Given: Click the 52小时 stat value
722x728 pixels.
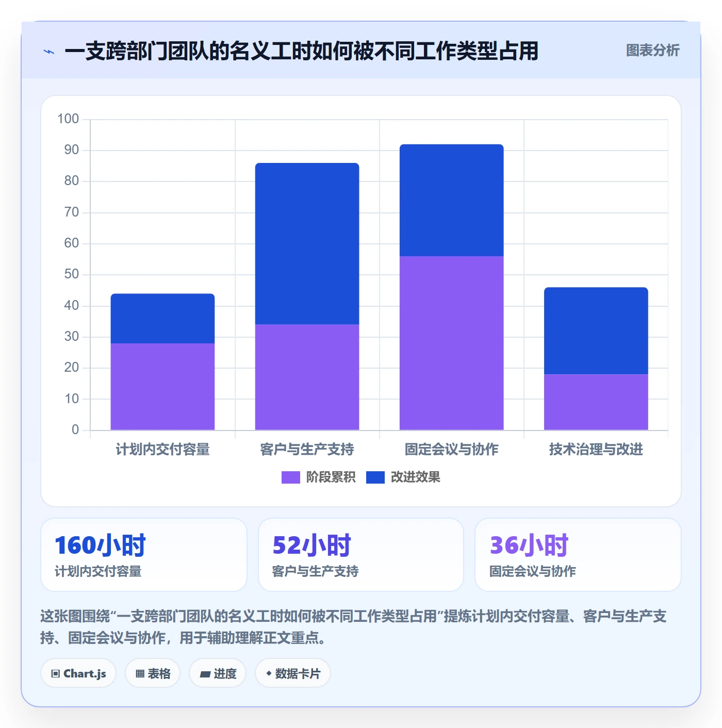Looking at the screenshot, I should tap(311, 545).
